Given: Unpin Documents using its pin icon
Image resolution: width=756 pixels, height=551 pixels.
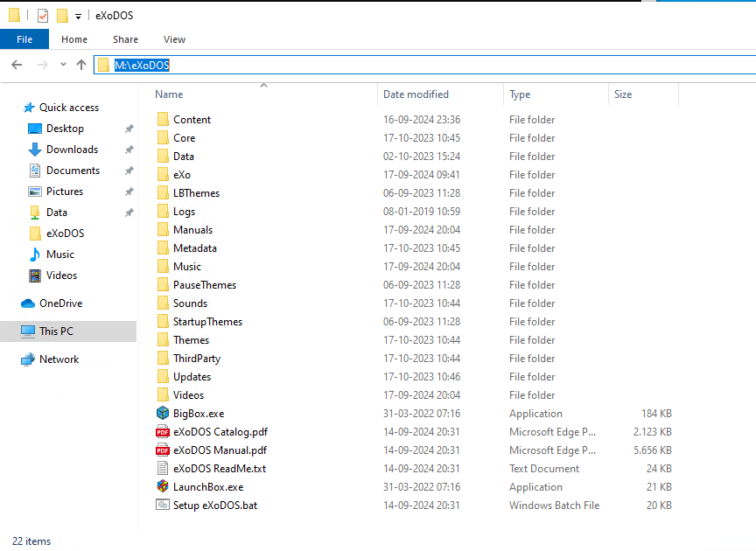Looking at the screenshot, I should tap(129, 171).
